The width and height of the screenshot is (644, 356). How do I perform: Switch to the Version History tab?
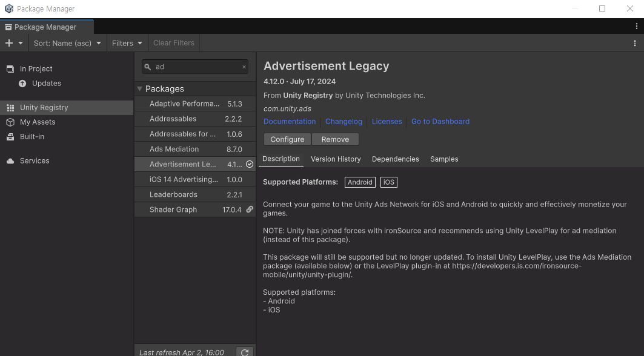(336, 159)
